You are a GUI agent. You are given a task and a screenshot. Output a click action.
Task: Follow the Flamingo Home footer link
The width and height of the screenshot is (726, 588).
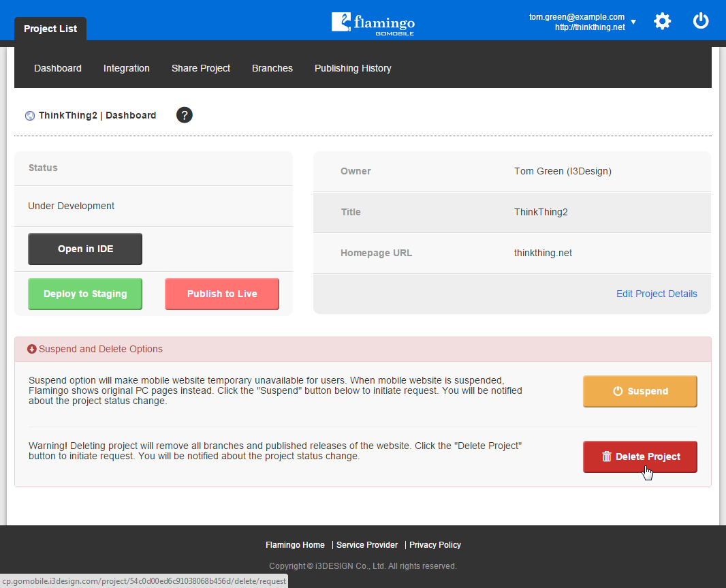[295, 545]
